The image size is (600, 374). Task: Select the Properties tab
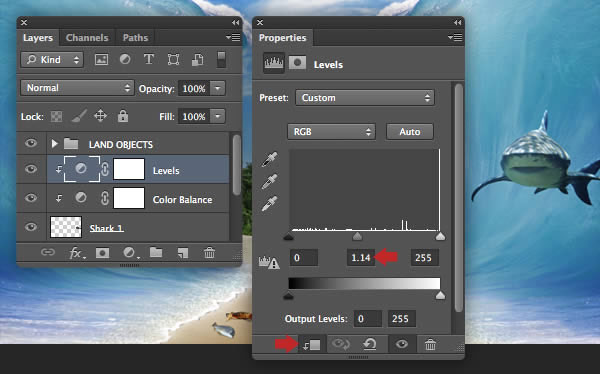click(283, 38)
